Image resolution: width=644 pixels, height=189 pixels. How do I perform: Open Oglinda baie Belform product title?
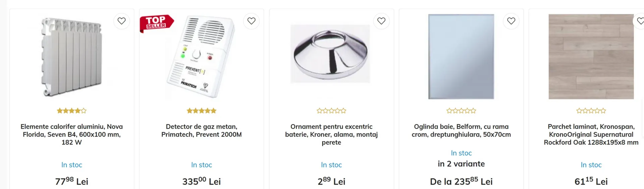pyautogui.click(x=461, y=130)
